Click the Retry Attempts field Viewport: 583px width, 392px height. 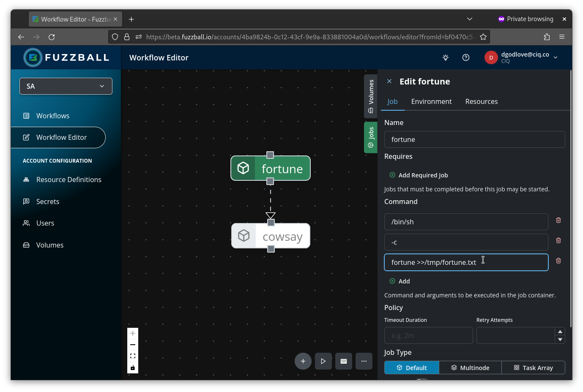click(515, 335)
